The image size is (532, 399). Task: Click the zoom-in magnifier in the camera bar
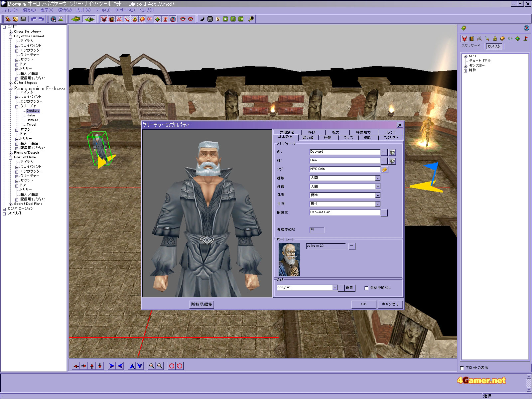(x=152, y=366)
